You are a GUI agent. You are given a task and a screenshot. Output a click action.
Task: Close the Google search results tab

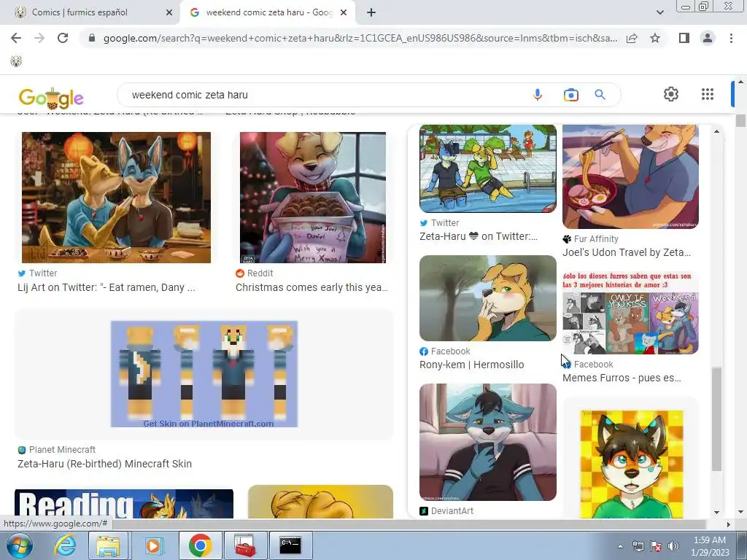(x=344, y=13)
